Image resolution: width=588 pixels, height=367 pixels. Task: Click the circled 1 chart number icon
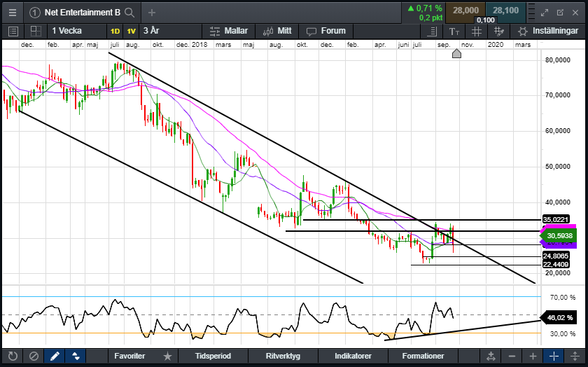click(34, 13)
